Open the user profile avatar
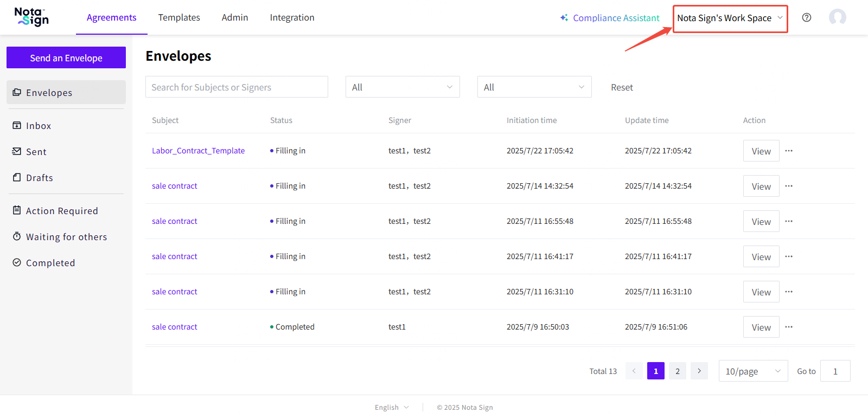The width and height of the screenshot is (868, 419). [837, 17]
